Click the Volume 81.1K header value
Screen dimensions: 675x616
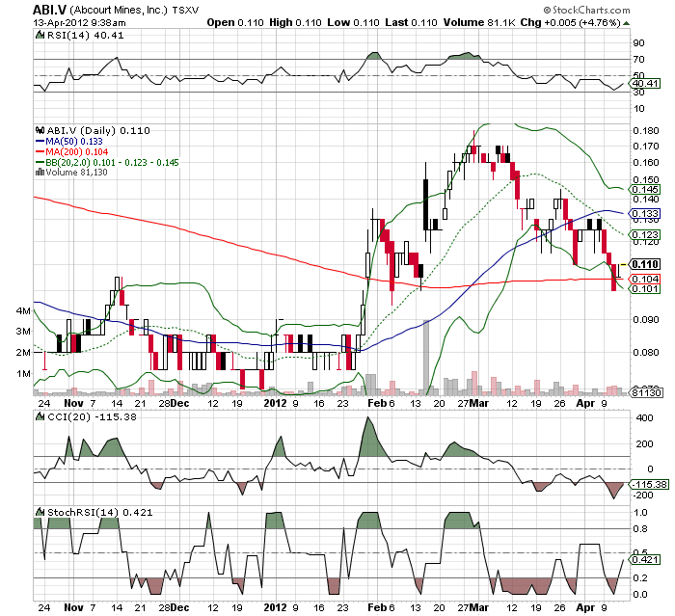pos(479,22)
